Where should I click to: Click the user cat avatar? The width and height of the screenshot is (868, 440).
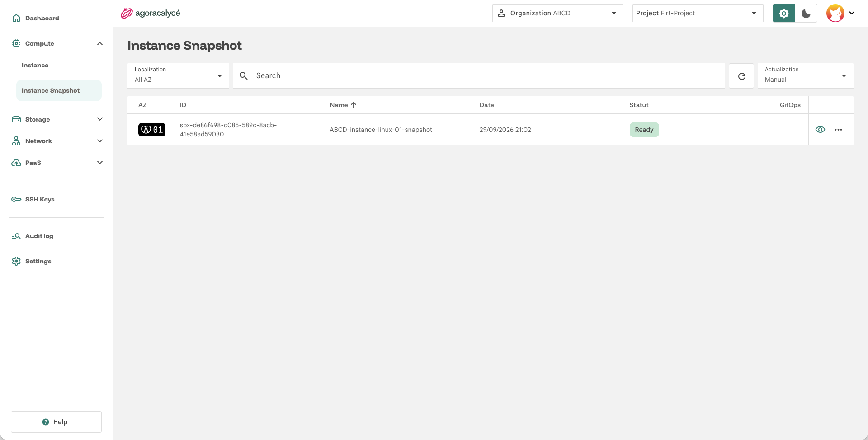click(835, 13)
